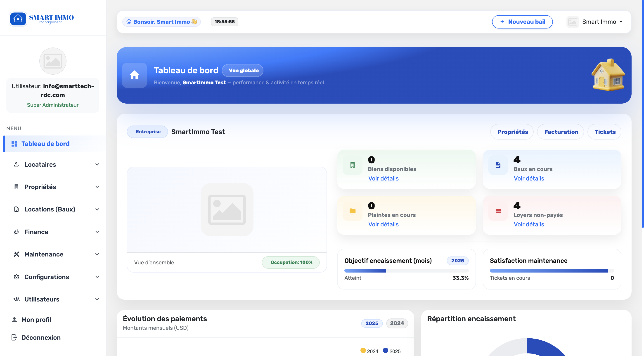Screen dimensions: 644x356
Task: Open Voir détails under Loyers non-payés
Action: (x=529, y=224)
